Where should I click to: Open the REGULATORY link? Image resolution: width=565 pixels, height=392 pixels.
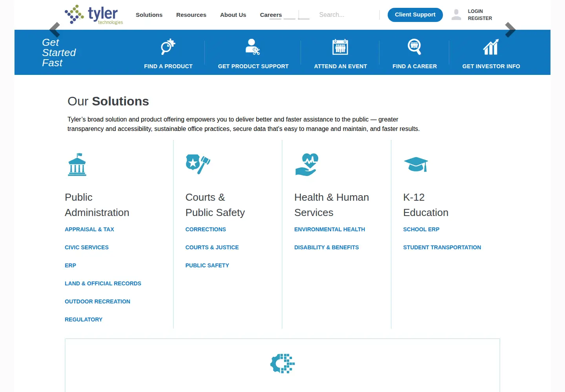click(84, 319)
